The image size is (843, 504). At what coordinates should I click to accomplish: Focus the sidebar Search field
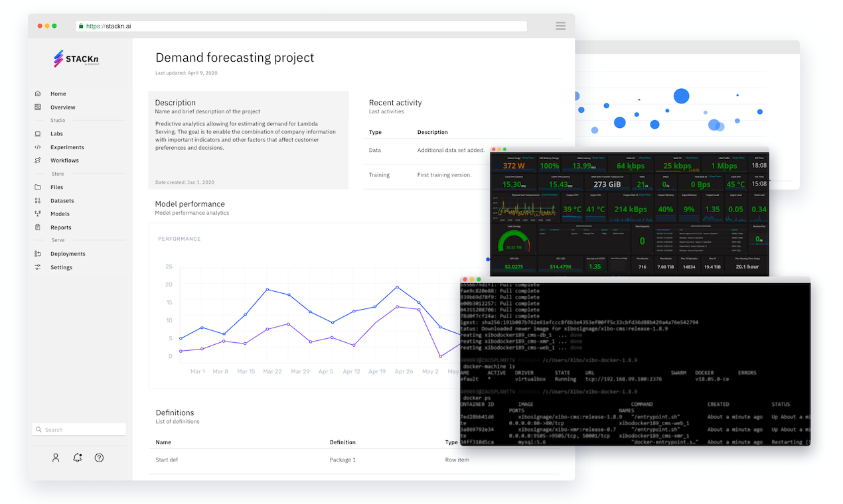click(79, 430)
